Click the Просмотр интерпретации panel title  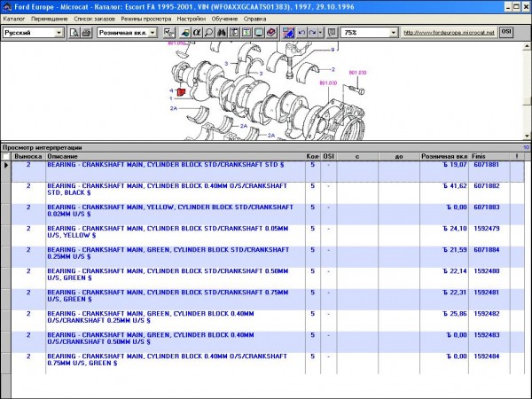[x=42, y=147]
